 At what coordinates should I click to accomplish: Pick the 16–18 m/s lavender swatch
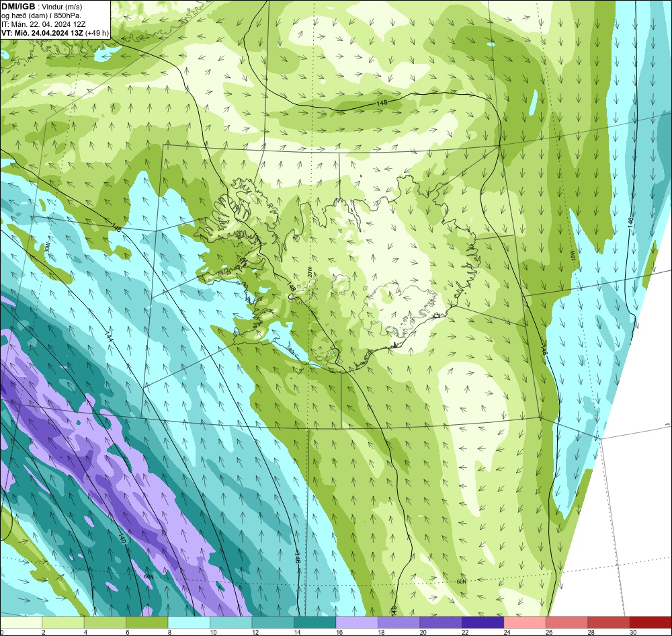(357, 623)
